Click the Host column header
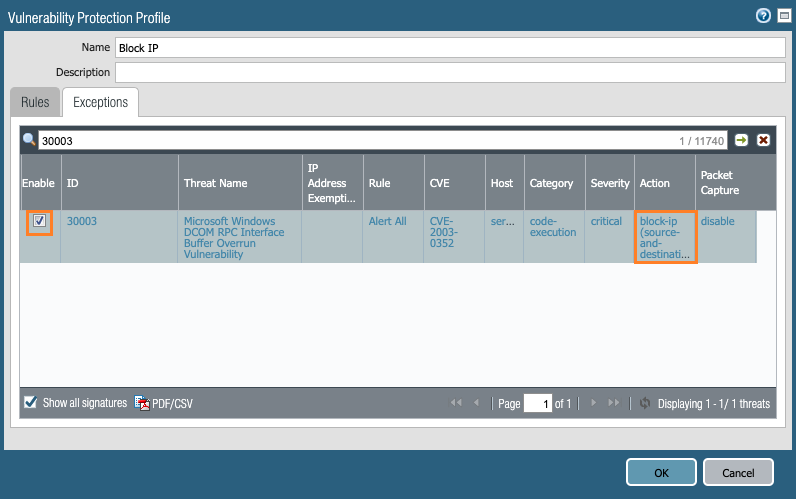Screen dimensions: 796x499 (x=505, y=183)
